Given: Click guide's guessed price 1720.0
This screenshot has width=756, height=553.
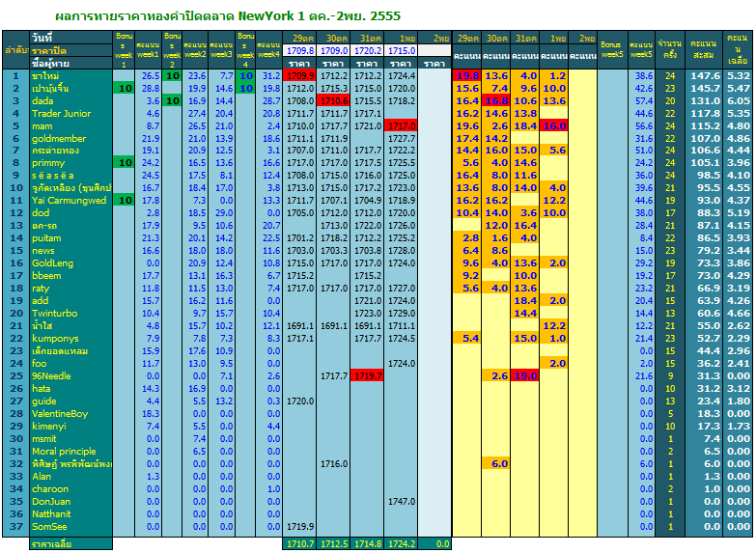Looking at the screenshot, I should (300, 401).
